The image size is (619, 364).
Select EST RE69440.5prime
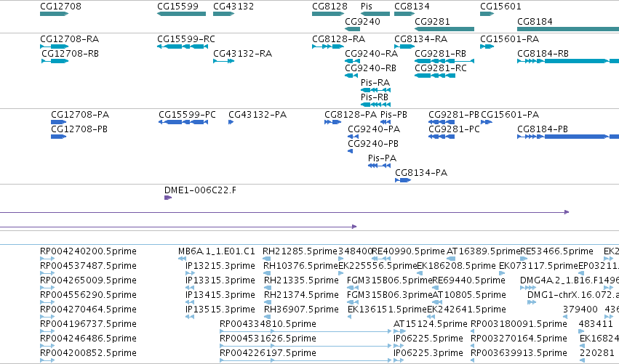pos(436,288)
